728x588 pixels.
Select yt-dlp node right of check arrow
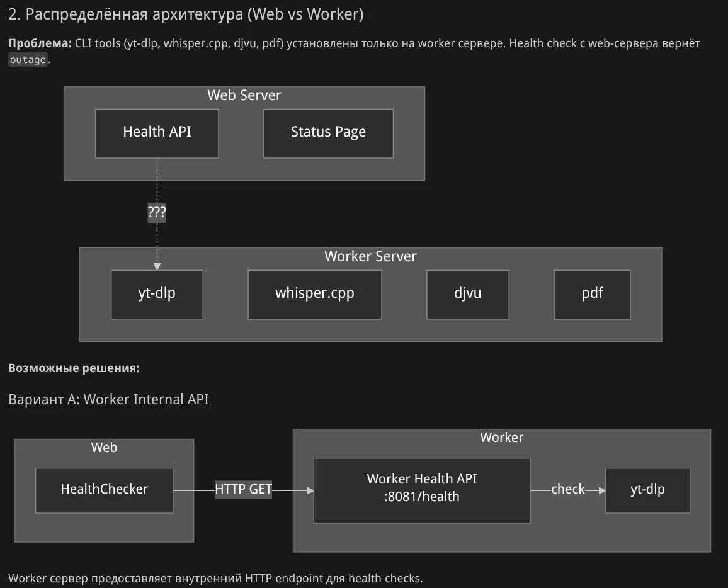click(647, 490)
